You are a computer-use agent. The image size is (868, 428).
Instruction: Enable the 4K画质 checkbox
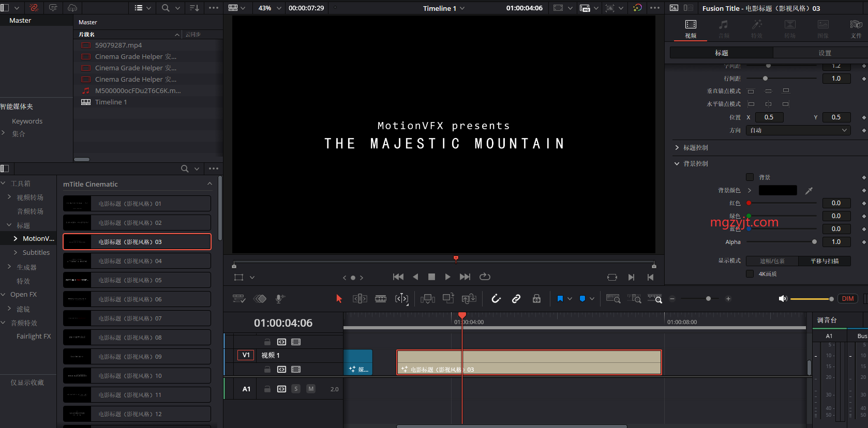point(750,274)
